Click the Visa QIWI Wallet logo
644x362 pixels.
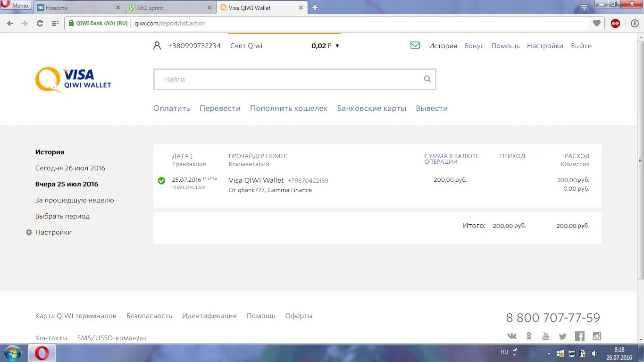coord(73,80)
